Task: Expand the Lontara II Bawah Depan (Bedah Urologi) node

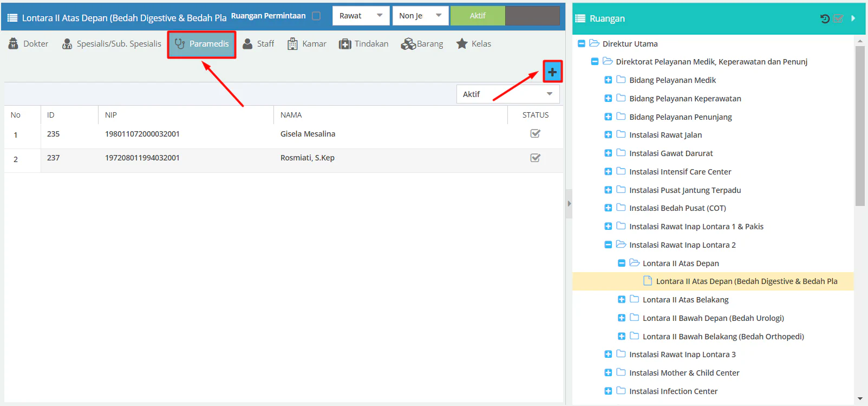Action: (x=622, y=318)
